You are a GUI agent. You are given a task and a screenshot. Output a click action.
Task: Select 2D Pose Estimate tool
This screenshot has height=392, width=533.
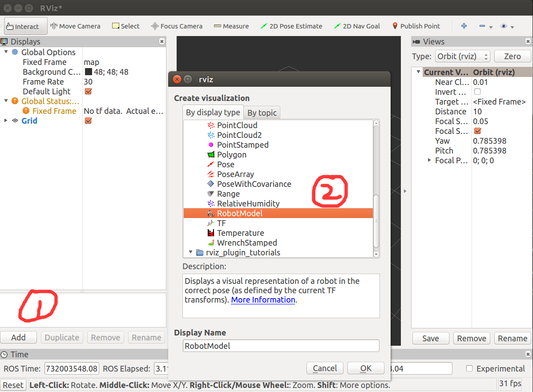tap(291, 26)
